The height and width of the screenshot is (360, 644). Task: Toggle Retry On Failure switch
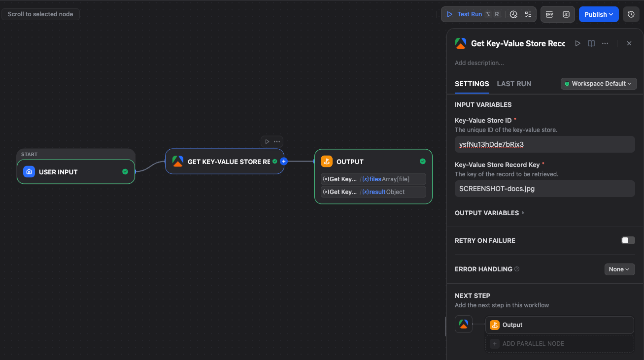pos(628,240)
